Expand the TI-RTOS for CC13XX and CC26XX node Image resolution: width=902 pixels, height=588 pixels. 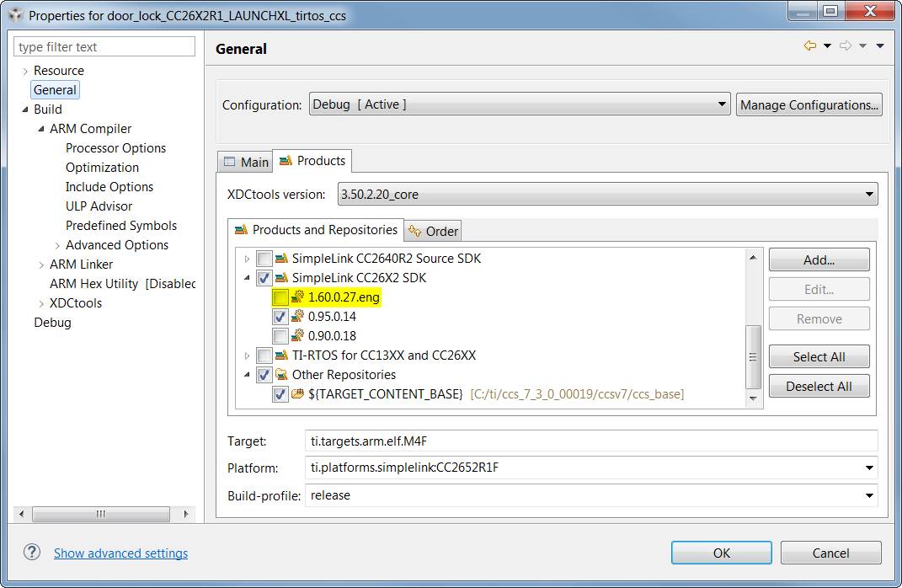[248, 355]
